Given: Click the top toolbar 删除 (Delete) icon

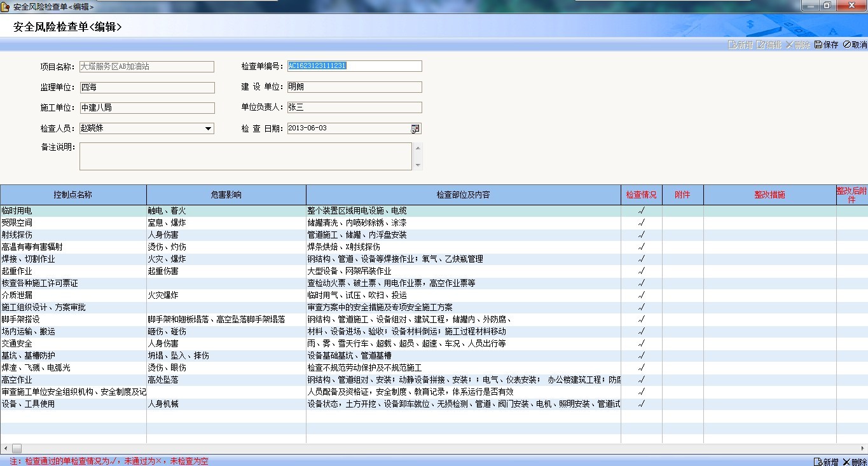Looking at the screenshot, I should (790, 45).
